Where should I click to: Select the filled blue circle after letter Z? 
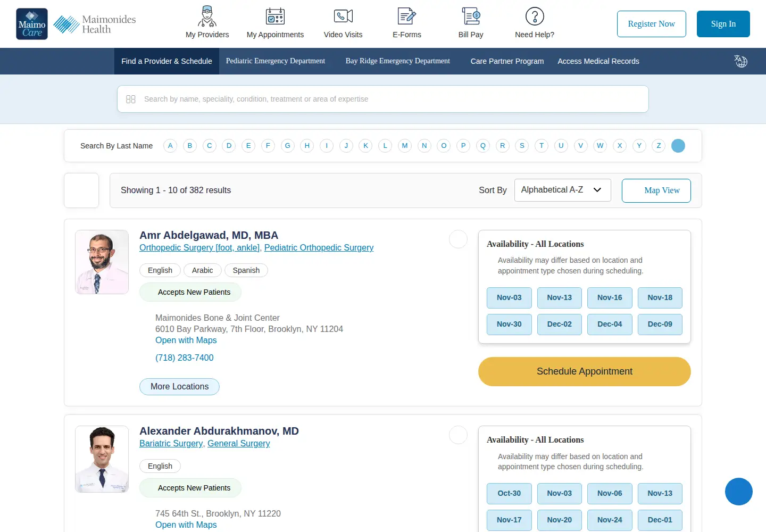coord(678,146)
